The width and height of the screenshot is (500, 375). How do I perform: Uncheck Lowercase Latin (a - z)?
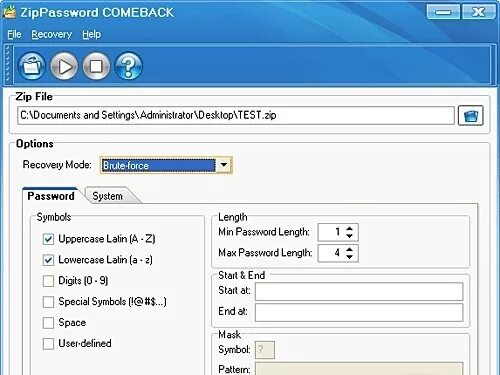(48, 260)
